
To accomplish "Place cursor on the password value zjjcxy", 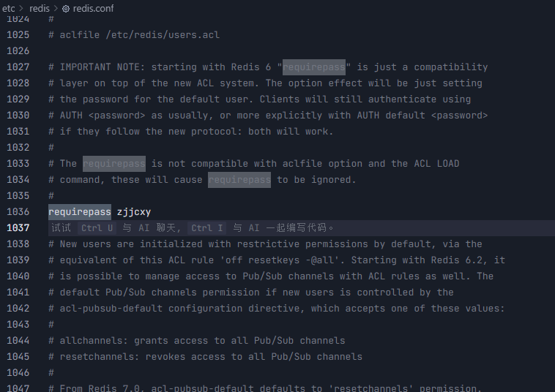I will coord(134,212).
